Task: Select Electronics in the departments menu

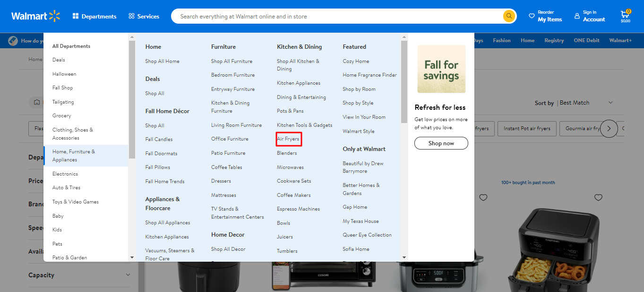Action: (x=66, y=174)
